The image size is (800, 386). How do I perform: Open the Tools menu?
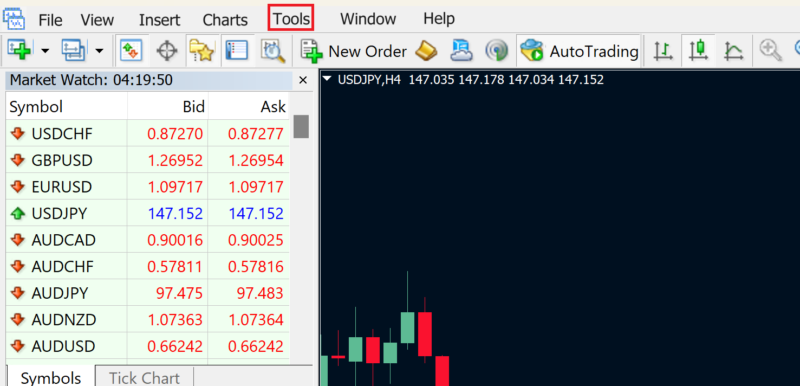click(291, 20)
